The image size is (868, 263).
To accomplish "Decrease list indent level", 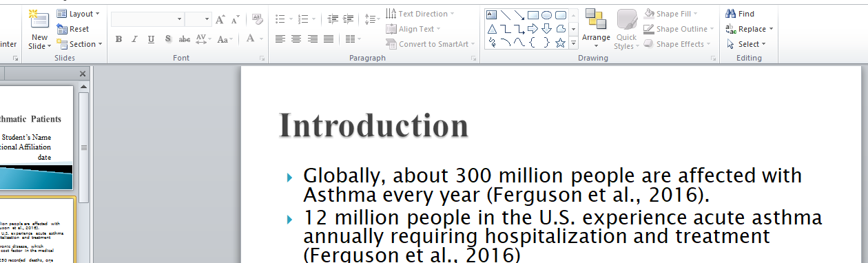I will [333, 19].
